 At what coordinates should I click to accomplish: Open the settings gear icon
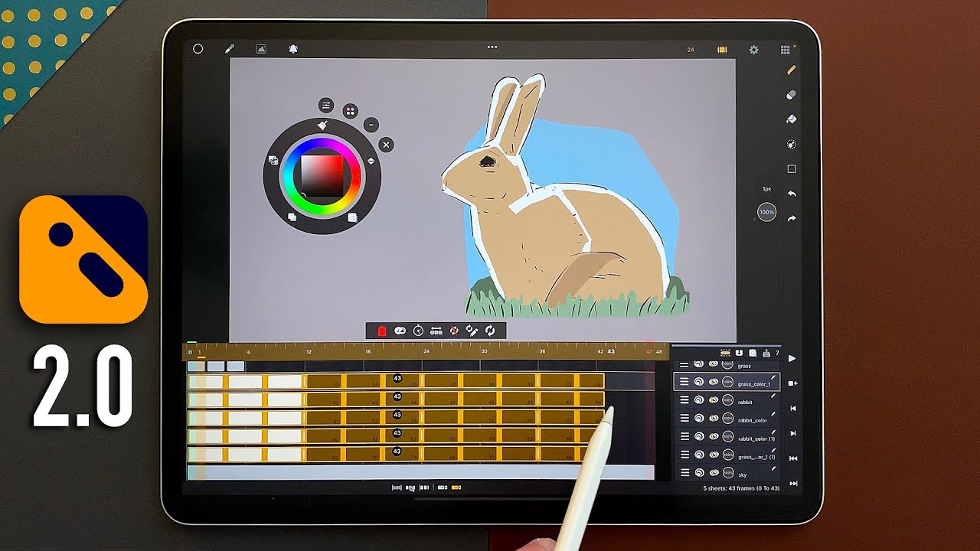click(x=753, y=50)
